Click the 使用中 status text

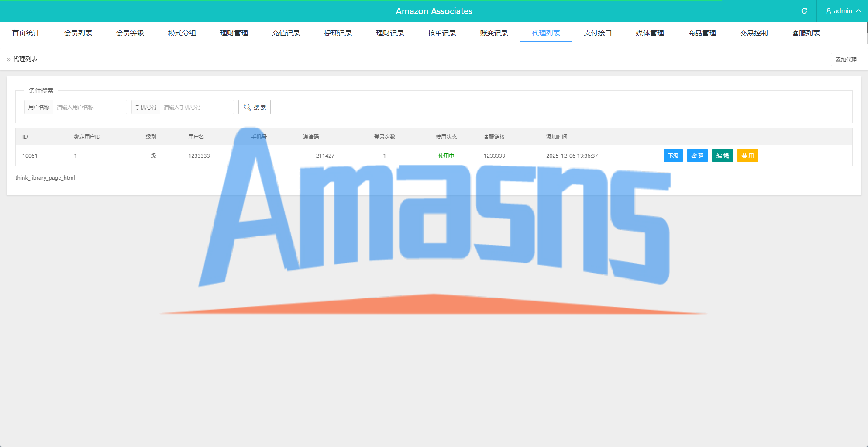click(x=446, y=156)
